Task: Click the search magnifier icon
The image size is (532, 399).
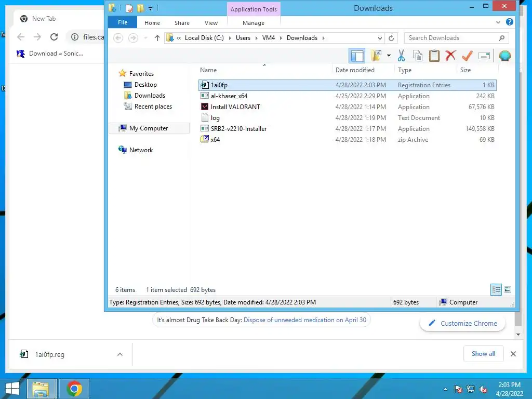Action: click(x=502, y=38)
